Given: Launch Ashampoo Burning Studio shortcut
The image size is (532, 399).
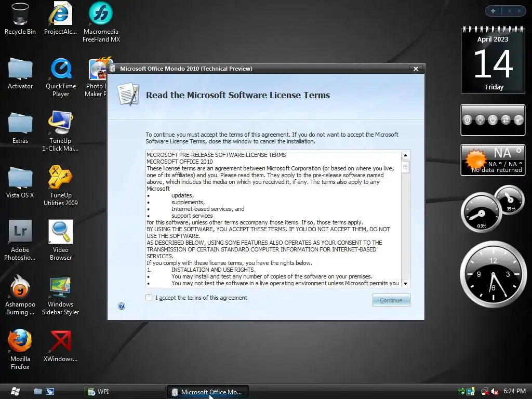Looking at the screenshot, I should click(x=20, y=295).
